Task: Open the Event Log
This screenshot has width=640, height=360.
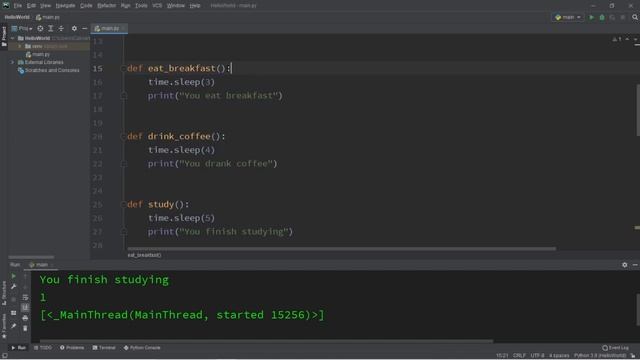Action: tap(616, 348)
